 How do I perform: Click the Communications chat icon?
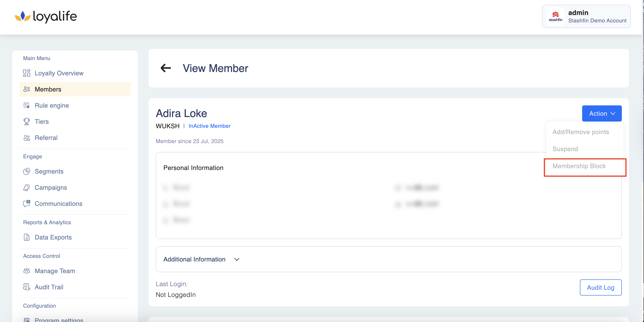[x=26, y=204]
